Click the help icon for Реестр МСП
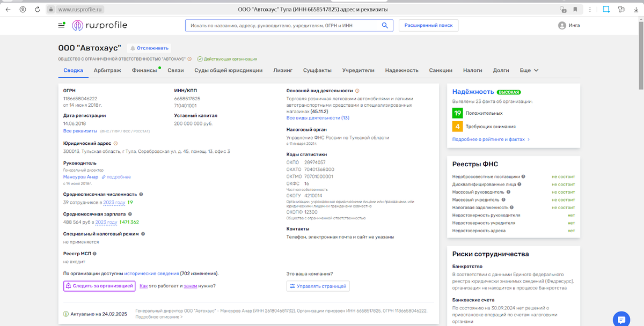 pos(94,253)
